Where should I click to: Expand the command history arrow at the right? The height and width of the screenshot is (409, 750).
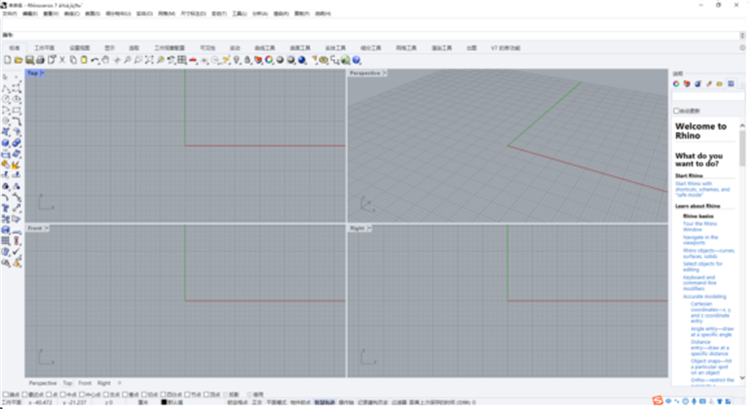pos(742,35)
